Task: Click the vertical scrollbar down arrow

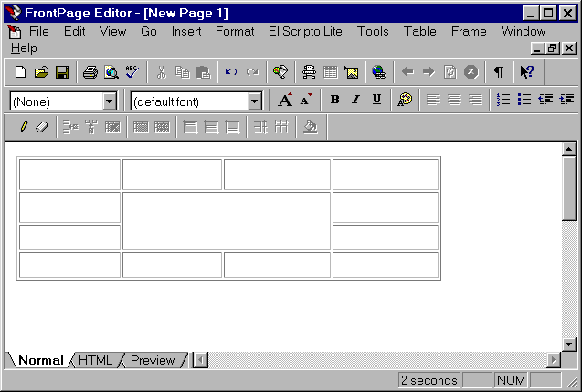Action: 568,344
